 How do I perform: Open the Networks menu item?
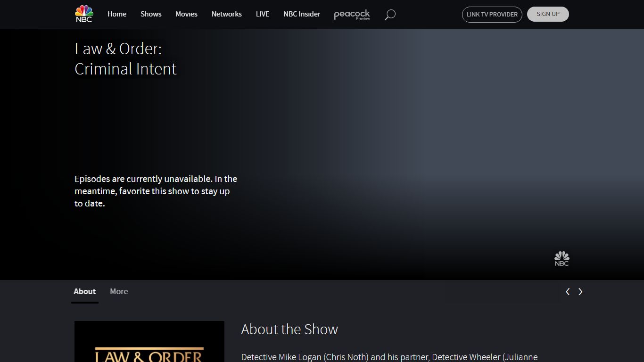pyautogui.click(x=227, y=14)
